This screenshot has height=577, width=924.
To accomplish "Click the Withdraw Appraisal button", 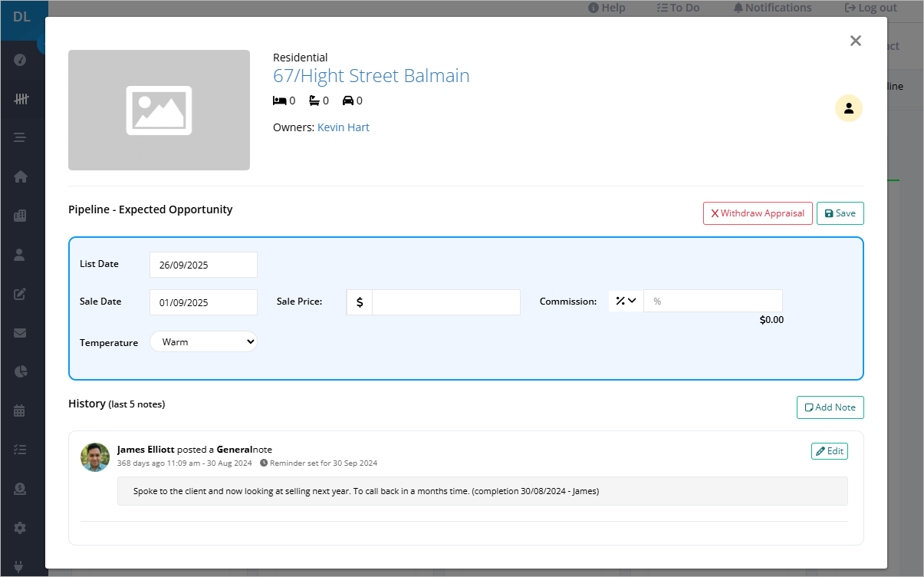I will [x=758, y=213].
